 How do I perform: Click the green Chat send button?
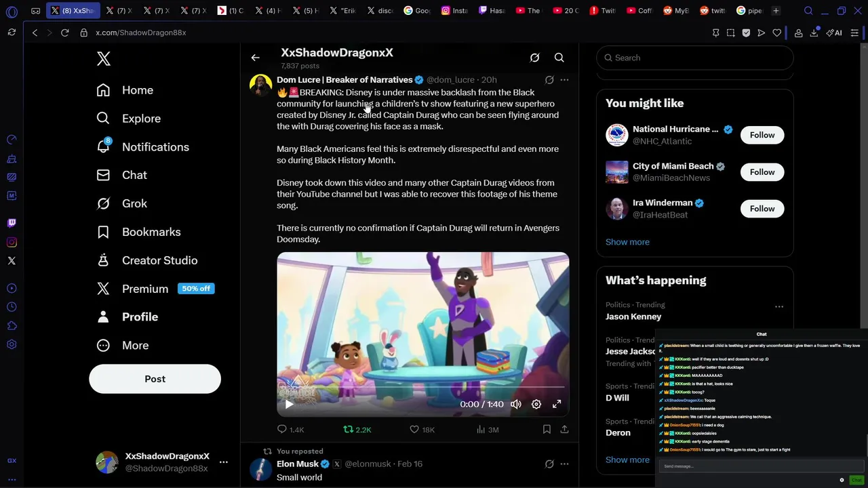[856, 480]
